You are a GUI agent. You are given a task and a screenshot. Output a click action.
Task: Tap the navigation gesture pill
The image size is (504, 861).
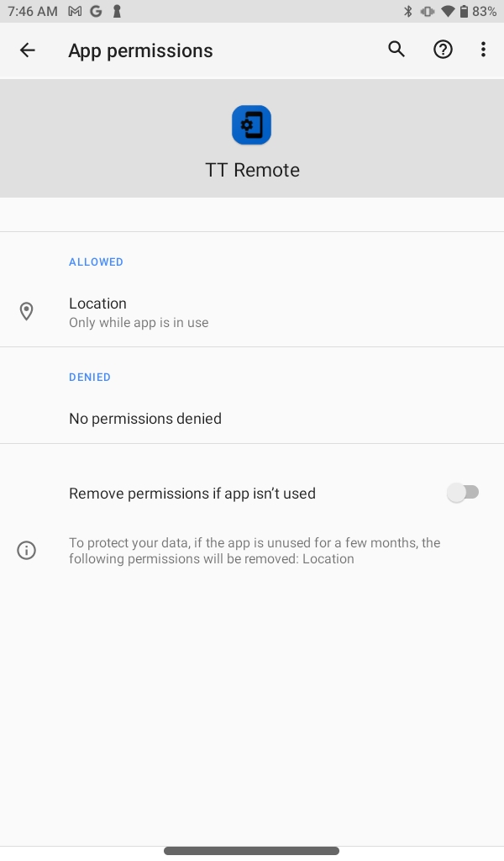[x=252, y=851]
